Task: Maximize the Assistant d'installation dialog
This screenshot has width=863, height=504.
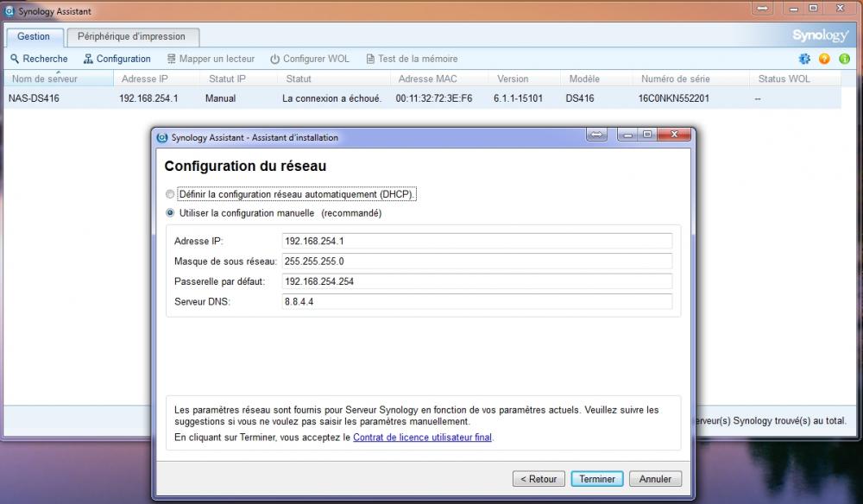Action: 647,135
